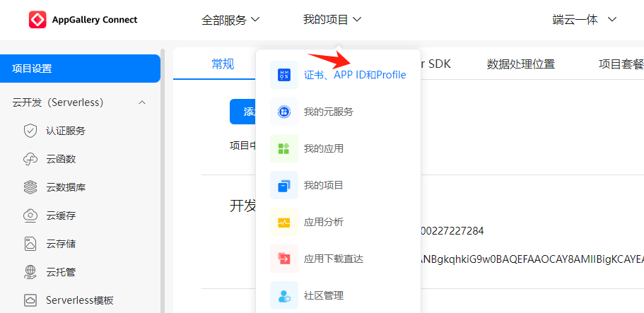Viewport: 644px width, 313px height.
Task: Select 应用下载直达 menu item
Action: point(334,259)
